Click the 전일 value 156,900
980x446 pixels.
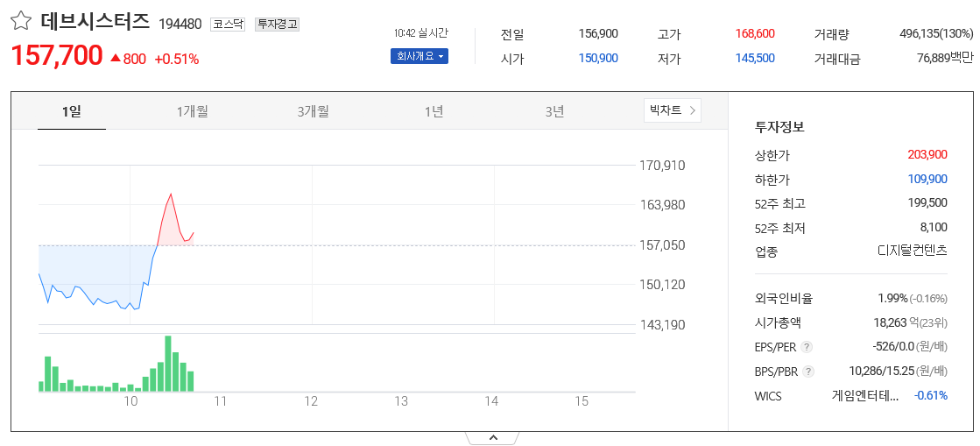pyautogui.click(x=598, y=34)
